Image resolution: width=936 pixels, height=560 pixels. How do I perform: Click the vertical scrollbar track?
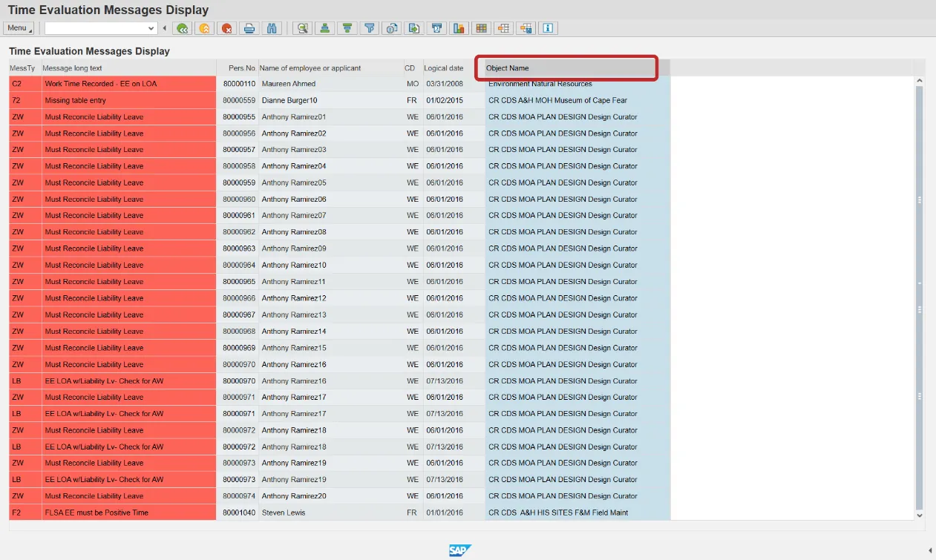pos(920,297)
